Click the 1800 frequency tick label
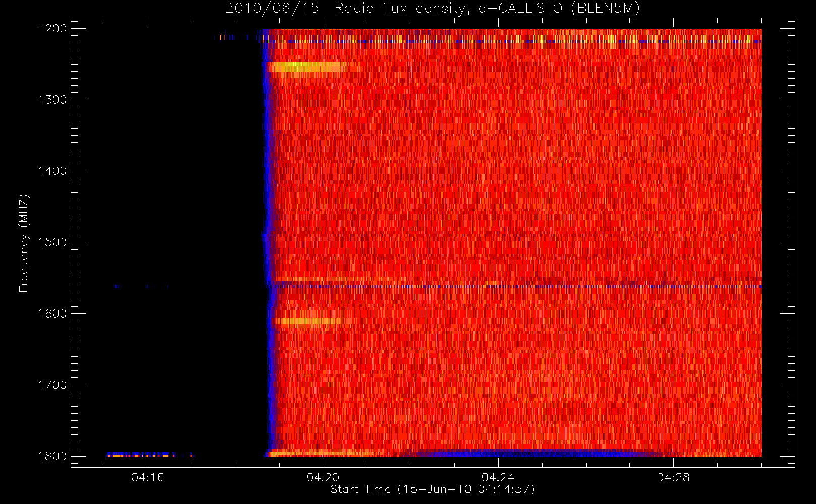 (x=52, y=456)
